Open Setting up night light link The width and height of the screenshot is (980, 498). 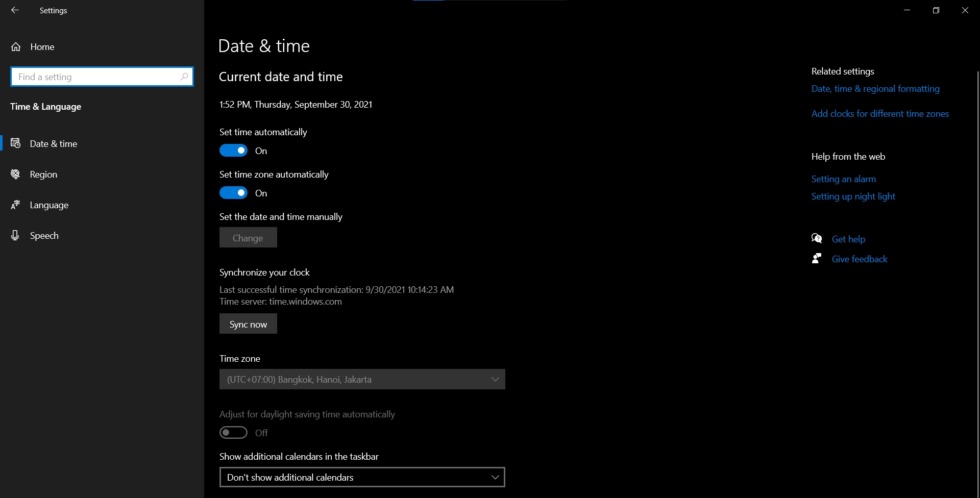click(x=853, y=196)
